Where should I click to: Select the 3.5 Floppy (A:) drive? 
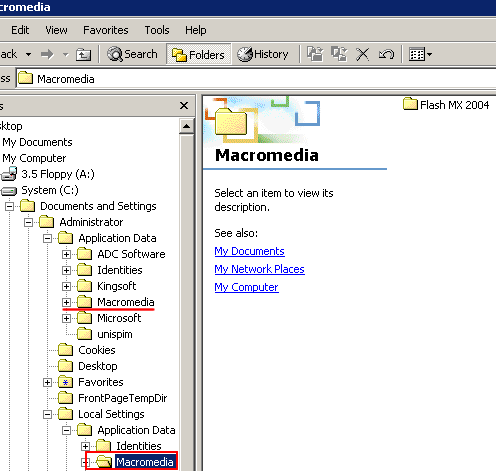coord(48,174)
